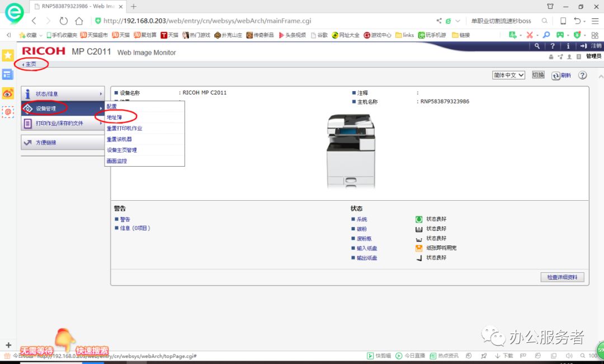This screenshot has height=364, width=604.
Task: Reload the page with the refresh icon
Action: point(64,21)
